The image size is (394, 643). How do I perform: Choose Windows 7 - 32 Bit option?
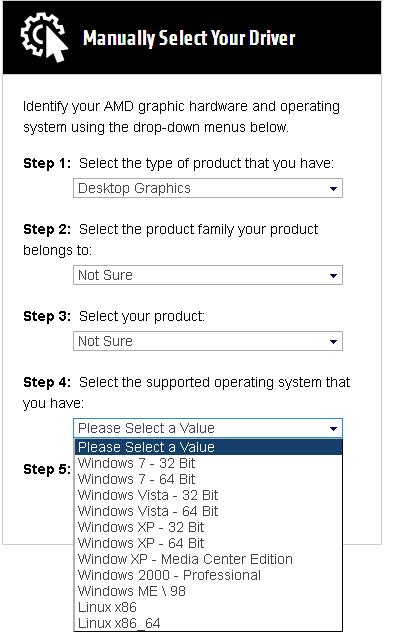[208, 463]
